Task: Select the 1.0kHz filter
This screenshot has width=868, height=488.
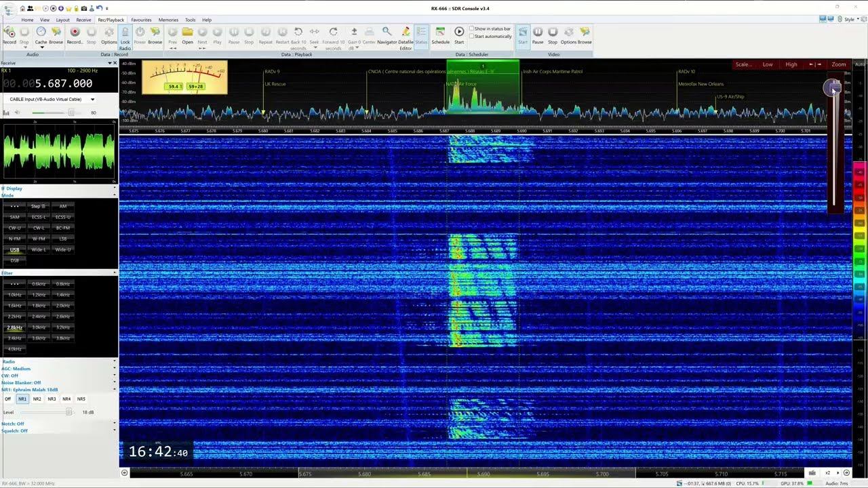Action: [14, 295]
